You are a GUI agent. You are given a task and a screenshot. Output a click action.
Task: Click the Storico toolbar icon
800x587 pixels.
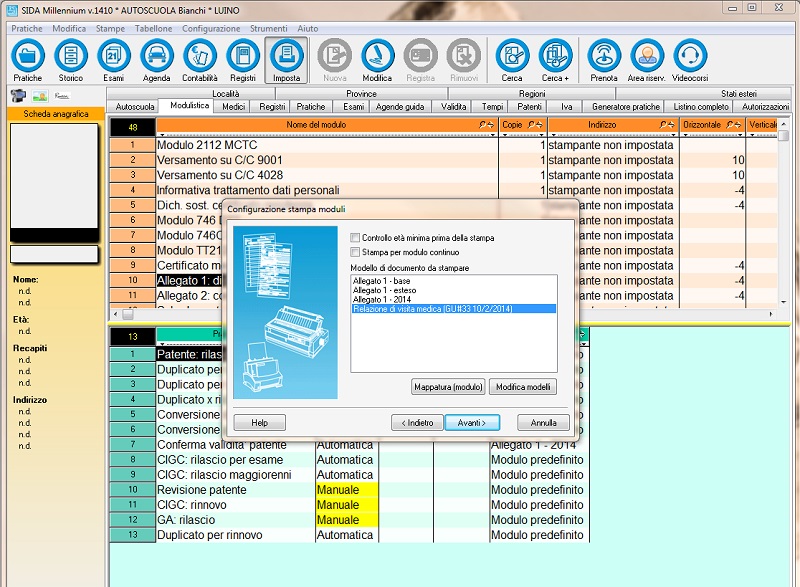[x=71, y=60]
